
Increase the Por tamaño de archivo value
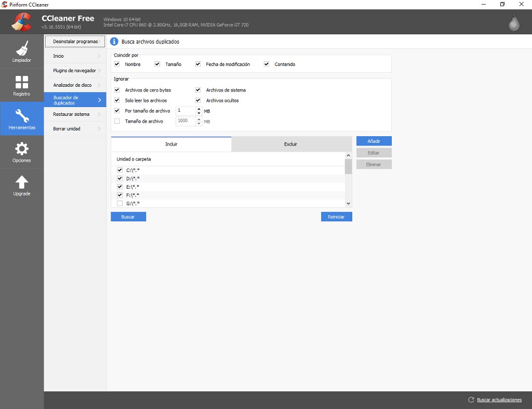(x=199, y=109)
